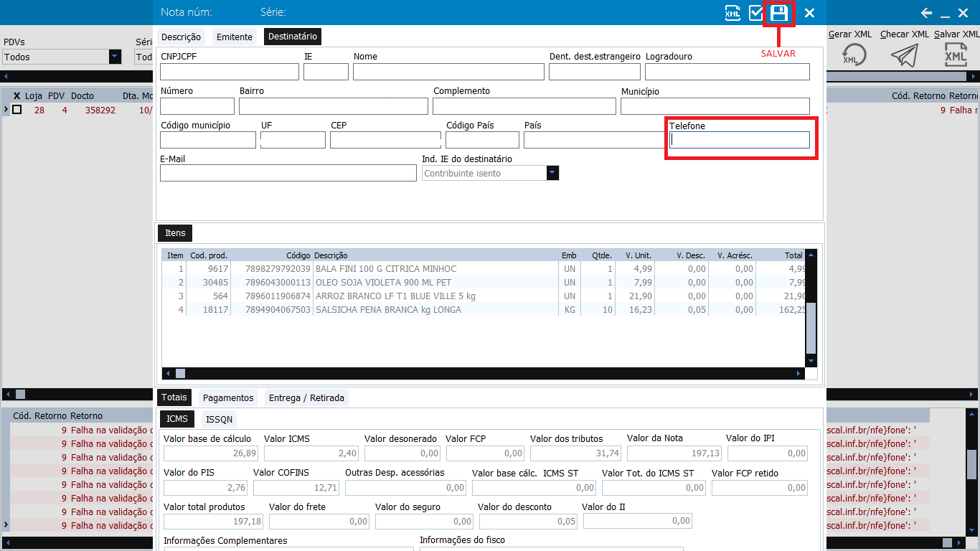The width and height of the screenshot is (980, 551).
Task: Select item row ARROZ BRANCO LF T1 BLUE VILLE
Action: [484, 296]
